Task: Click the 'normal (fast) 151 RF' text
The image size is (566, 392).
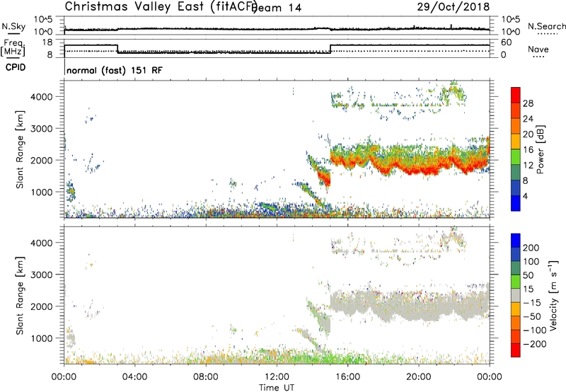Action: (x=115, y=70)
